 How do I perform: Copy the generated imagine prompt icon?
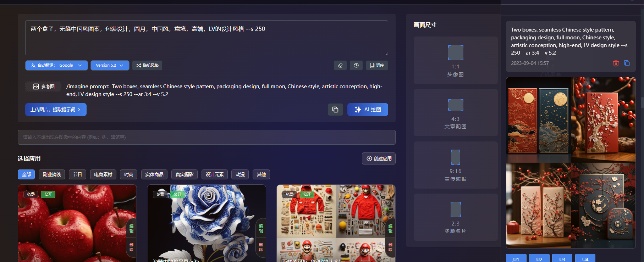click(335, 110)
